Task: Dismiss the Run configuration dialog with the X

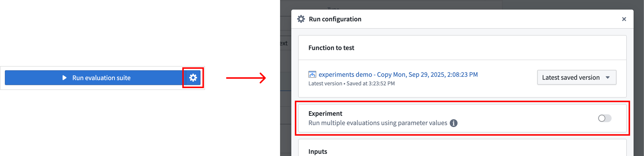Action: click(x=624, y=19)
